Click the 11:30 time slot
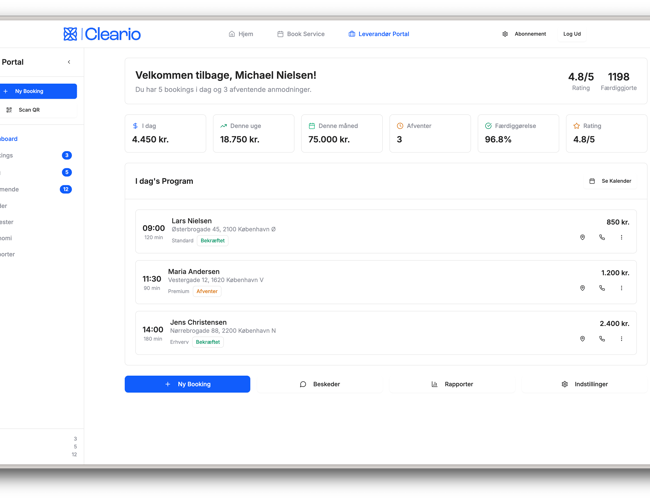The width and height of the screenshot is (650, 500). pyautogui.click(x=152, y=279)
